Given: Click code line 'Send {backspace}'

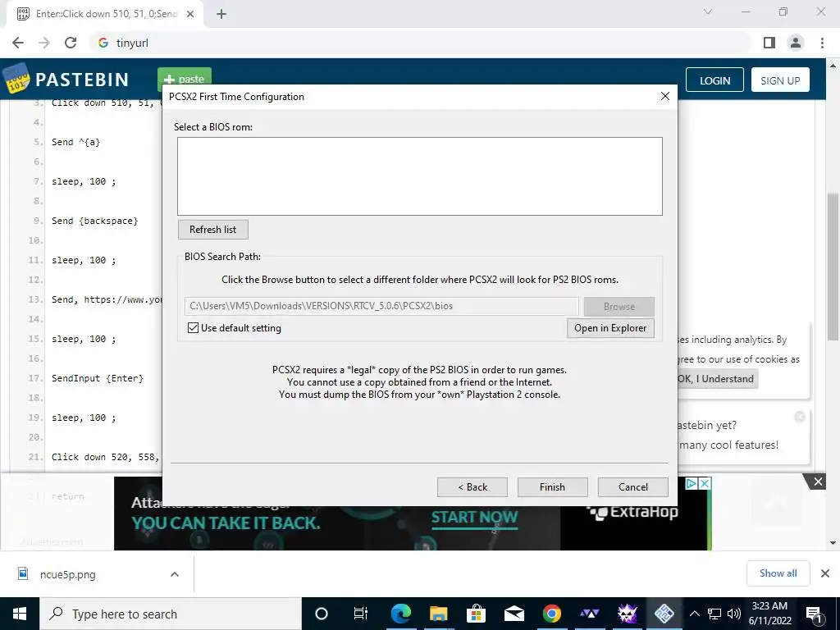Looking at the screenshot, I should (x=95, y=221).
